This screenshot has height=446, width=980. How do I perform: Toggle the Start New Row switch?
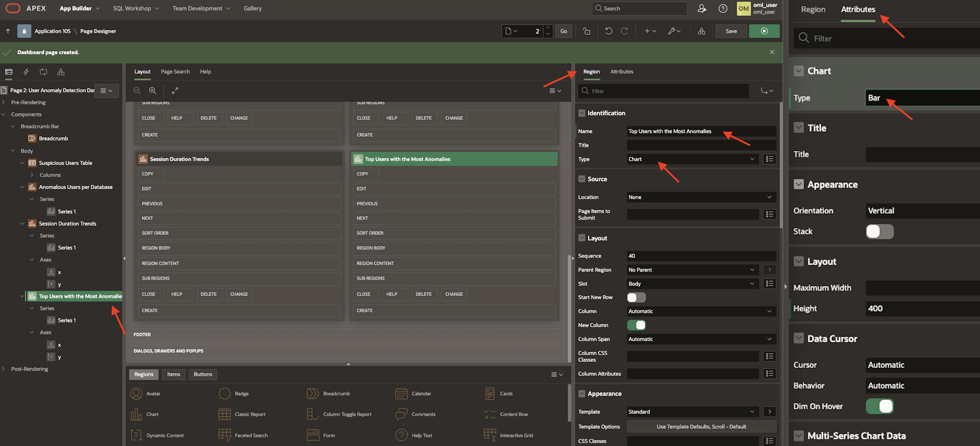click(x=636, y=297)
